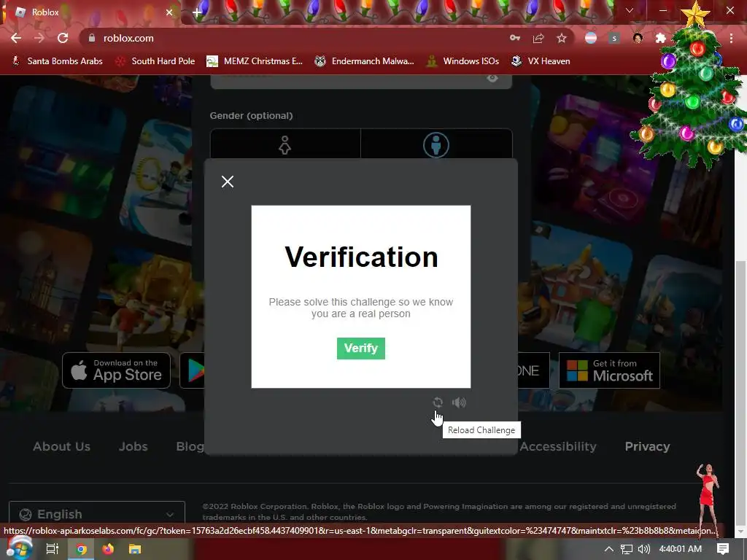Close the Roblox browser tab
The height and width of the screenshot is (560, 747).
[169, 12]
